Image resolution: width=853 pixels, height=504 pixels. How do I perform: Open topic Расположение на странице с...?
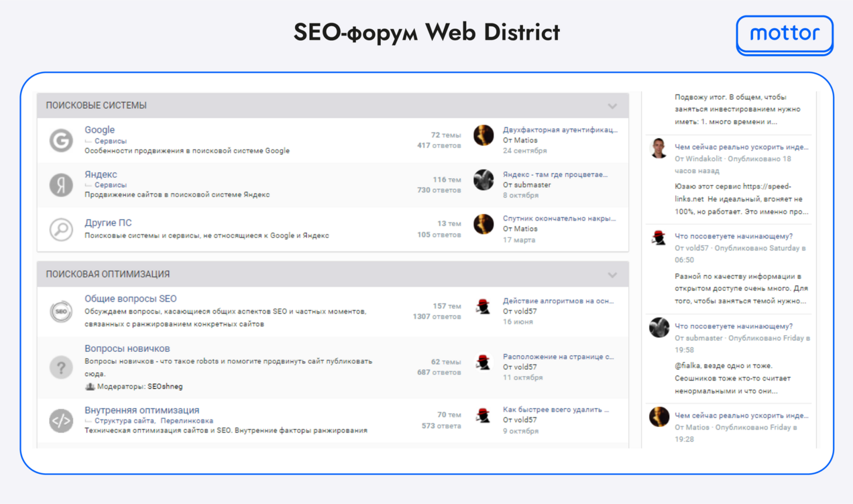click(559, 357)
